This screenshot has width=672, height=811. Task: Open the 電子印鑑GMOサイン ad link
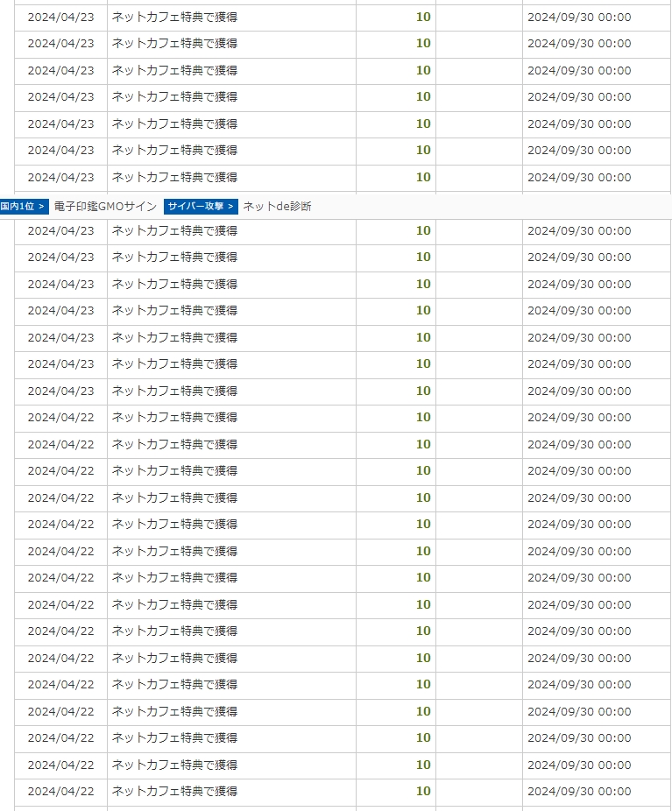coord(105,207)
